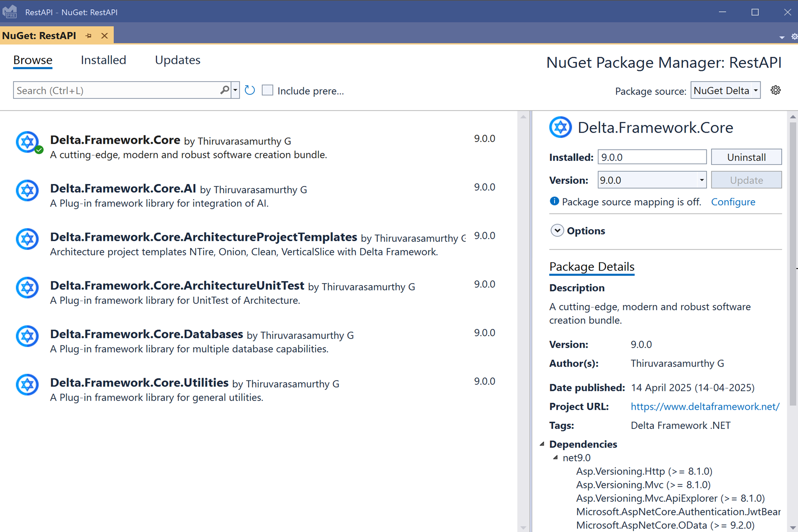Click the refresh icon next to search box
Screen dimensions: 798x532
250,90
